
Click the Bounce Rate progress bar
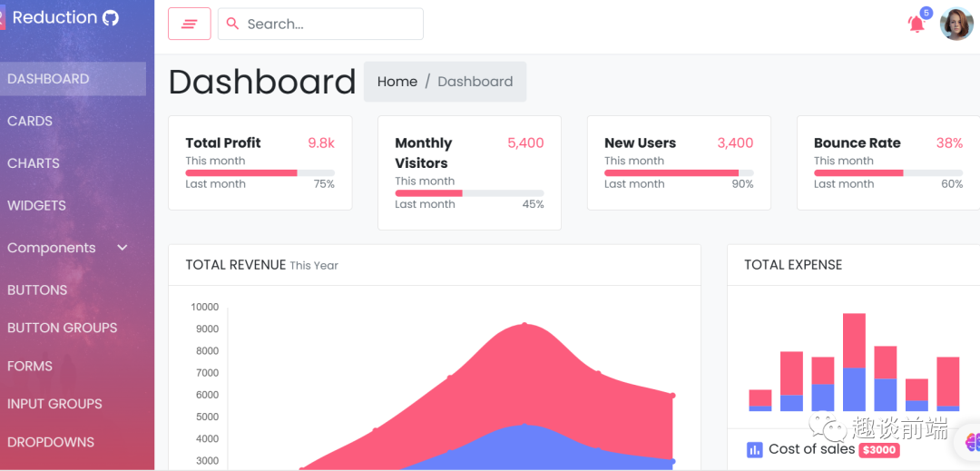(888, 173)
